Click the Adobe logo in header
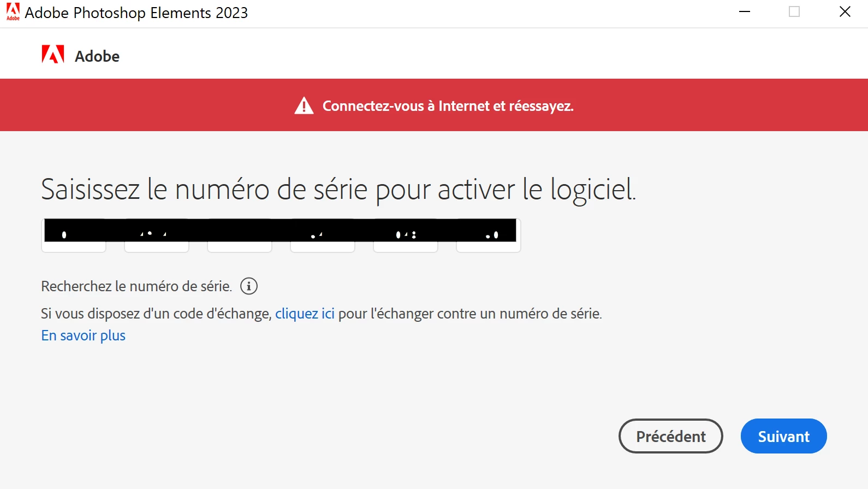The width and height of the screenshot is (868, 489). coord(53,55)
